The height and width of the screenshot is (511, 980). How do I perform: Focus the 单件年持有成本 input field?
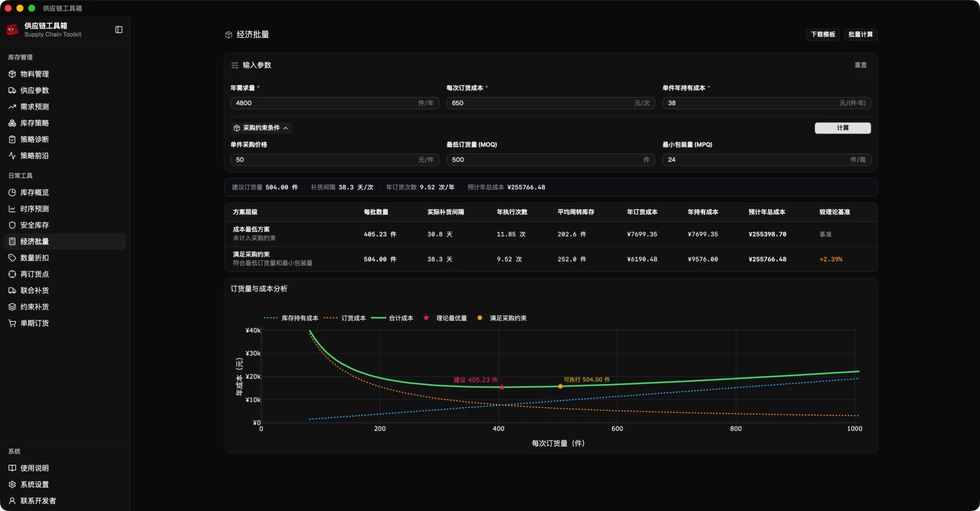tap(767, 103)
